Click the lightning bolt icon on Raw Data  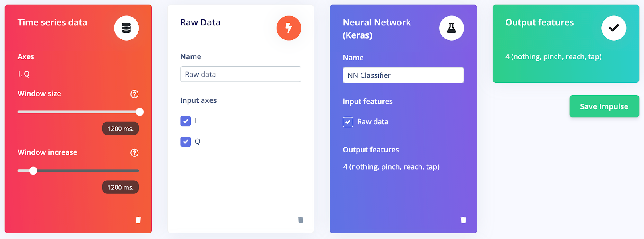289,28
